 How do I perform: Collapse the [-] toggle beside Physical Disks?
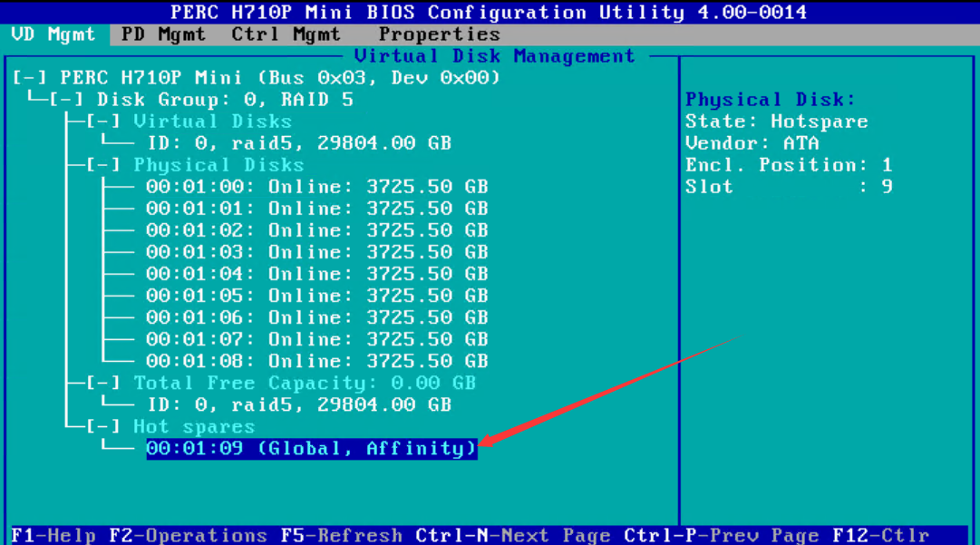click(103, 166)
